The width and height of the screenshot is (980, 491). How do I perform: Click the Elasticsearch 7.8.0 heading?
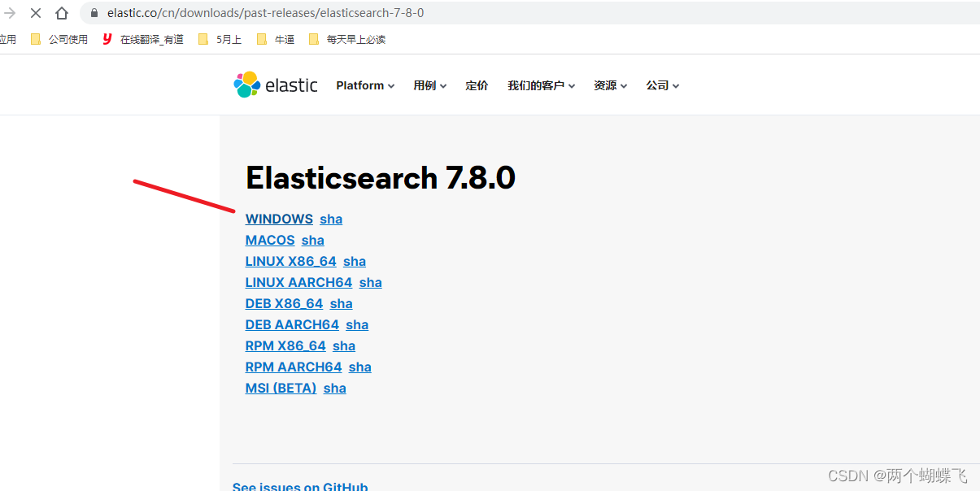click(x=381, y=178)
